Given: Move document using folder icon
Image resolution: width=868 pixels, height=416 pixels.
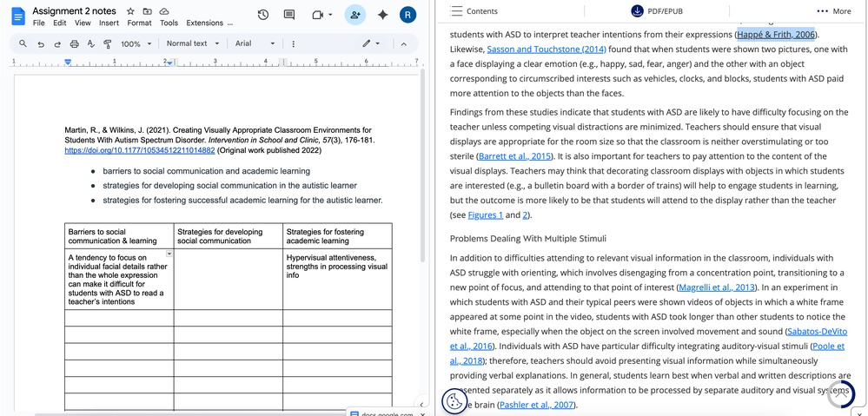Looking at the screenshot, I should [147, 10].
